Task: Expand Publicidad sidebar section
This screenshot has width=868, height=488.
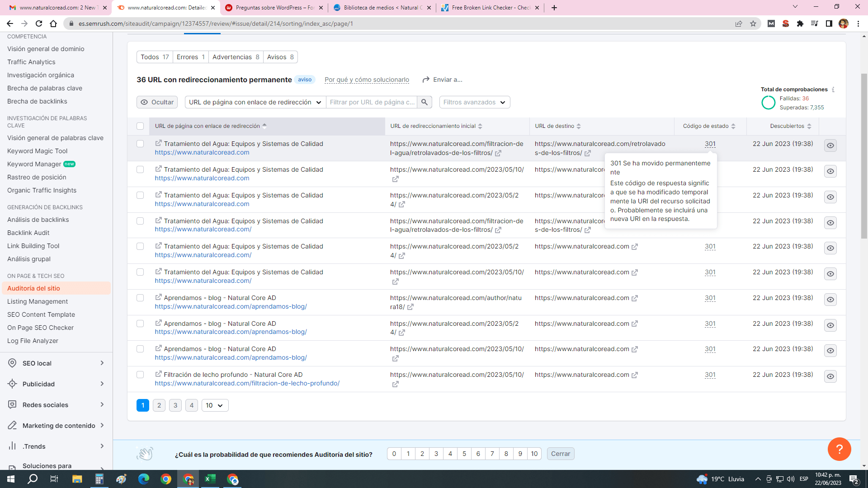Action: (x=57, y=384)
